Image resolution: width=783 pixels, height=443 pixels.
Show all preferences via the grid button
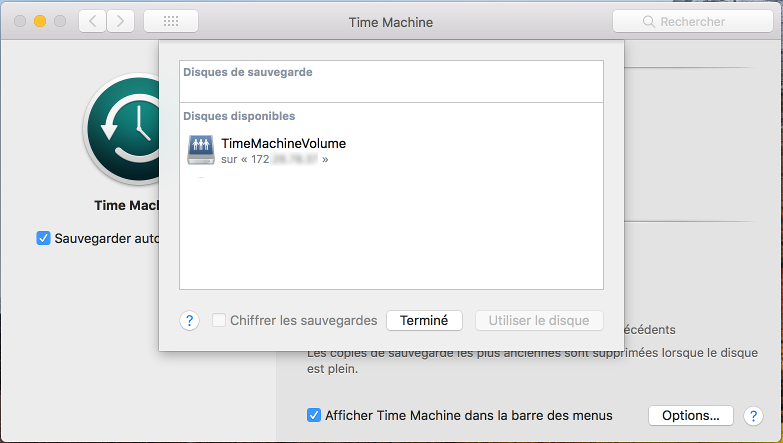point(170,21)
